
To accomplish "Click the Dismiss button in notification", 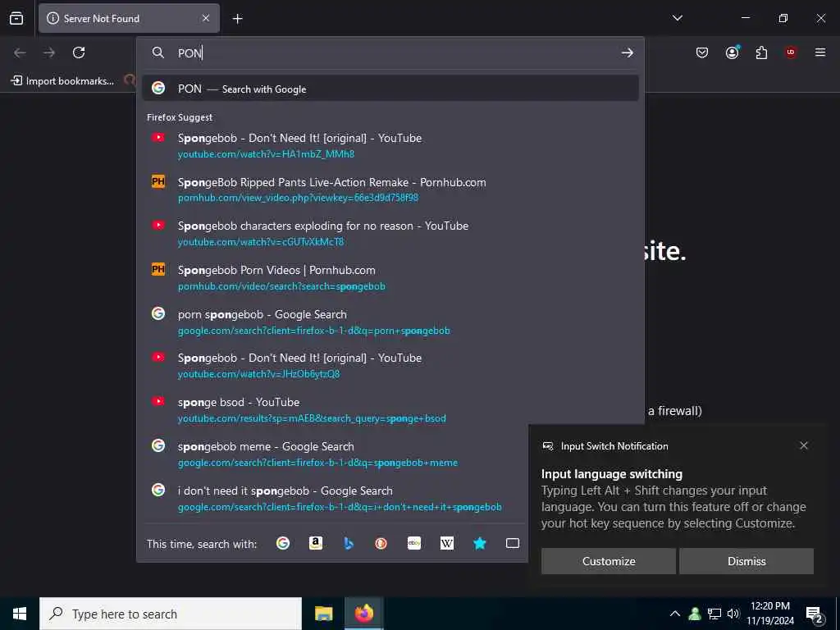I will click(746, 561).
